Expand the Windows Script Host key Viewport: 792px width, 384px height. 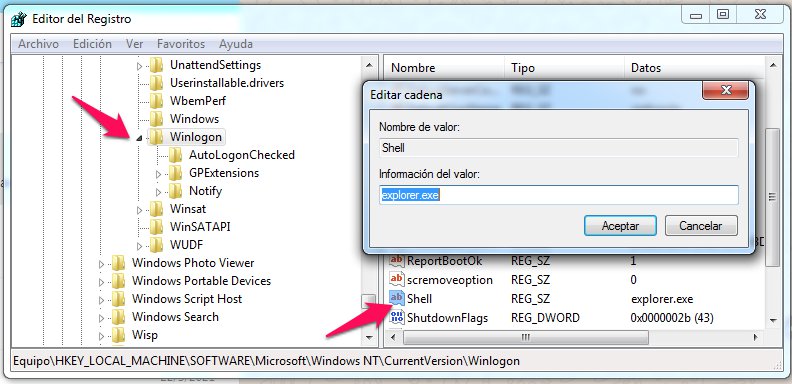(102, 300)
